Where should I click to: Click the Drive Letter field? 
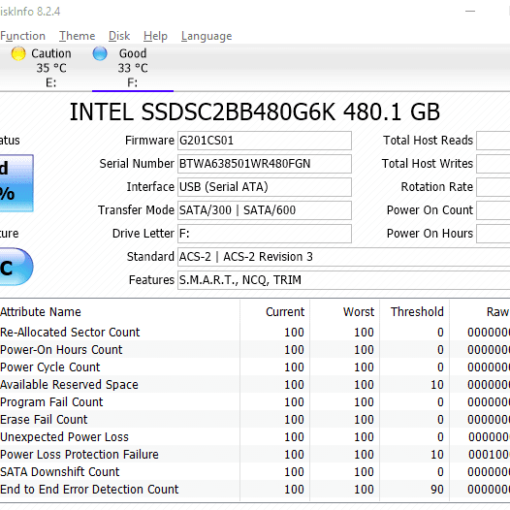pyautogui.click(x=264, y=234)
